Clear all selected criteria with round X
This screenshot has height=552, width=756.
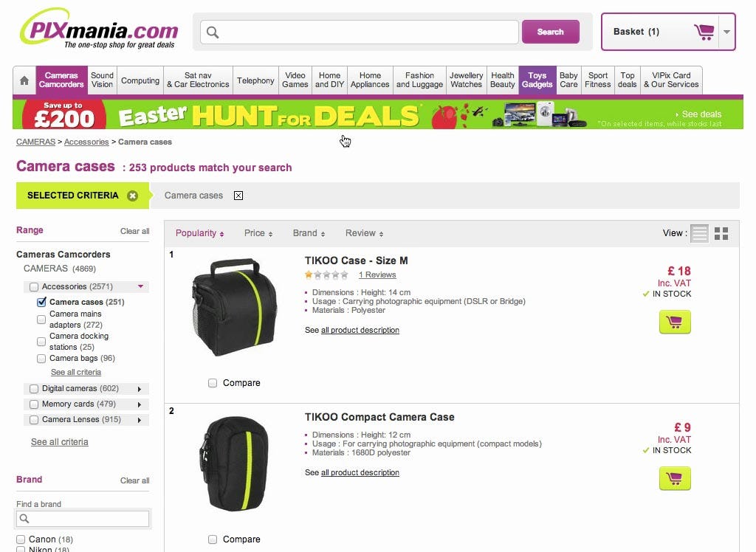coord(132,196)
